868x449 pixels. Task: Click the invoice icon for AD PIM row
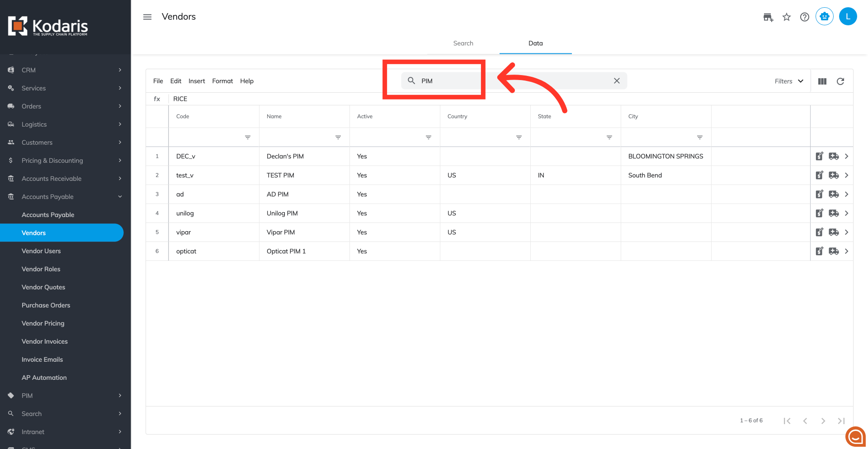click(820, 194)
